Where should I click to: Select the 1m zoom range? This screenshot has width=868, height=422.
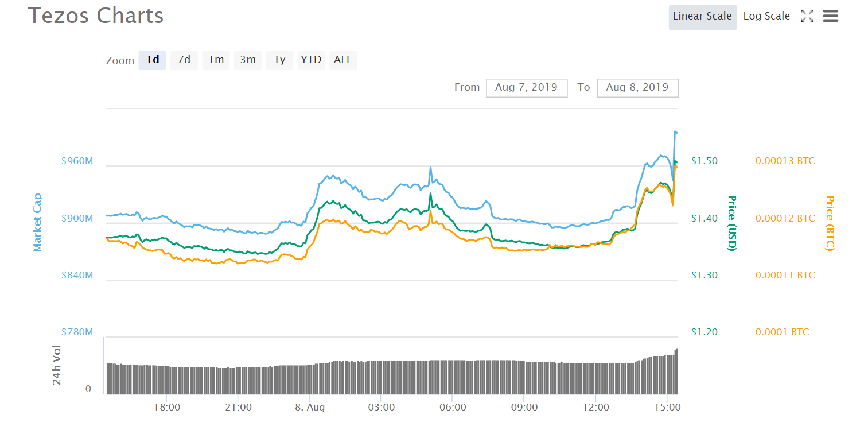coord(216,60)
